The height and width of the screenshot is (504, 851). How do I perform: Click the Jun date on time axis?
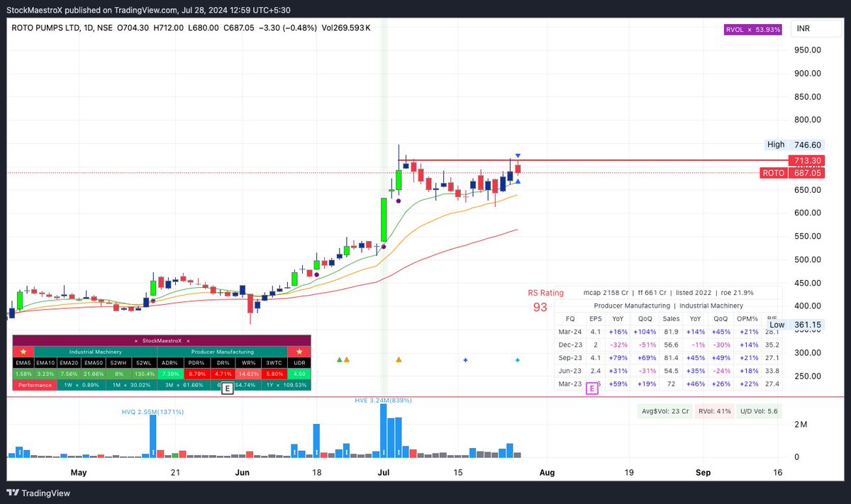[243, 472]
